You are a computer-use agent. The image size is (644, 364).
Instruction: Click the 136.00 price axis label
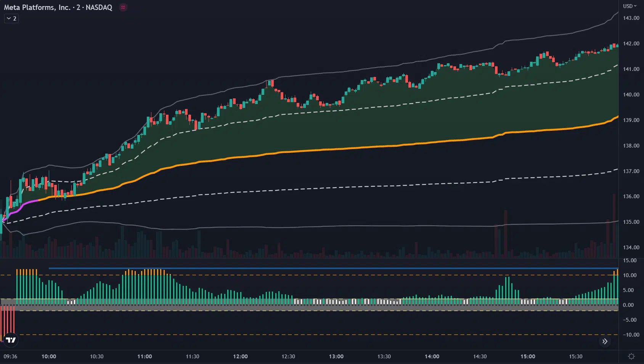pos(631,196)
